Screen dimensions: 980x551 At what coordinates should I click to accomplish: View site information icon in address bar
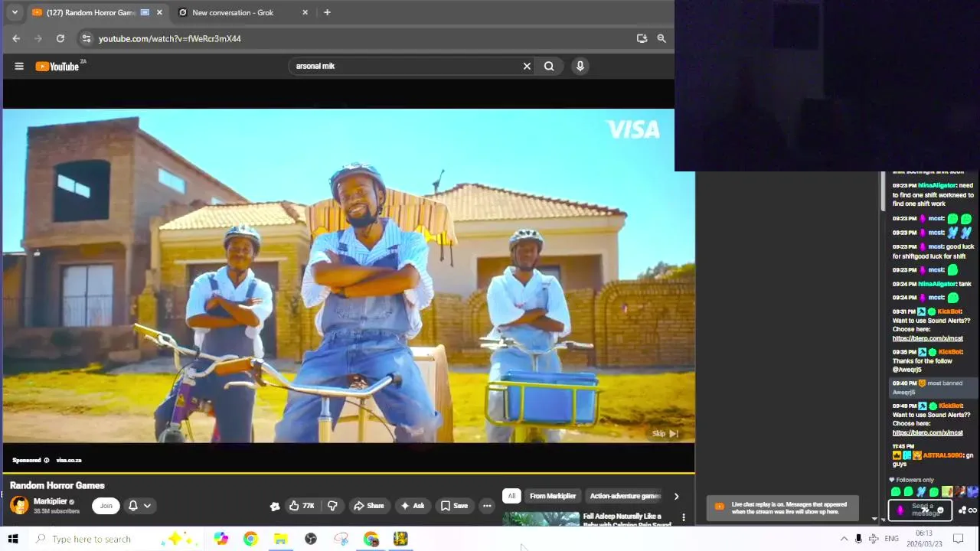click(86, 38)
